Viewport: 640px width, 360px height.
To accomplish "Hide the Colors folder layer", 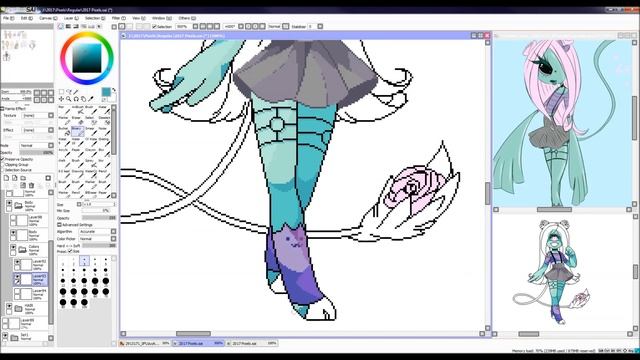I will tap(13, 247).
